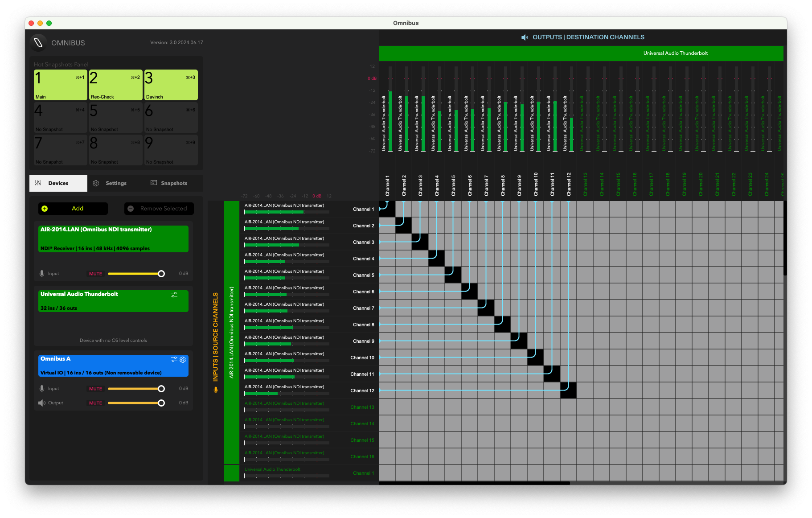Screen dimensions: 812x518
Task: Select the Omnibus A virtual device card
Action: pyautogui.click(x=113, y=366)
